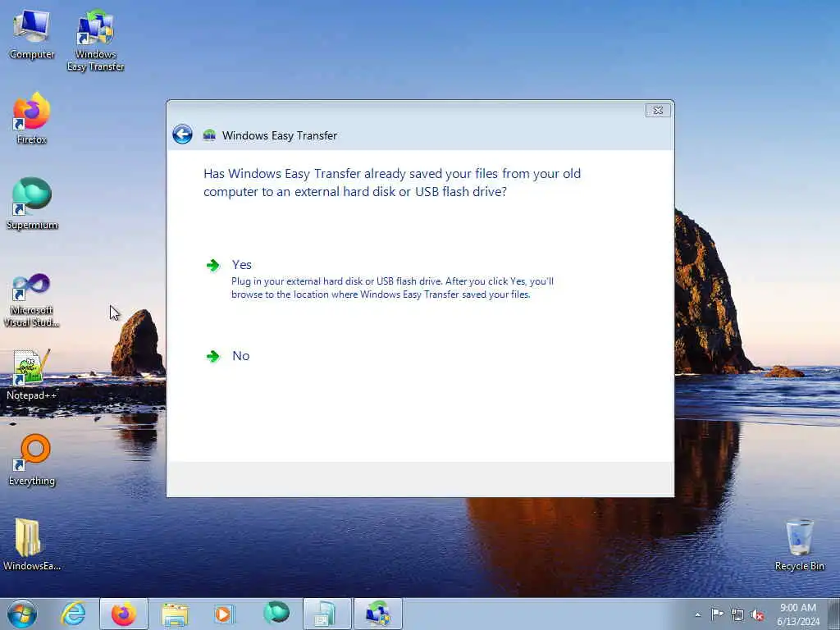Choose the No option in the wizard
Viewport: 840px width, 630px height.
coord(240,356)
